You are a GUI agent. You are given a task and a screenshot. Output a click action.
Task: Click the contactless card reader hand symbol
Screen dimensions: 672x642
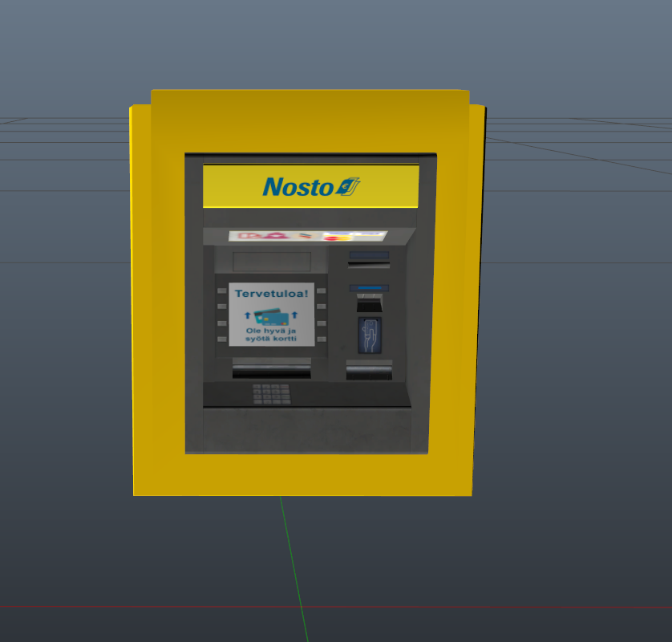[x=370, y=335]
